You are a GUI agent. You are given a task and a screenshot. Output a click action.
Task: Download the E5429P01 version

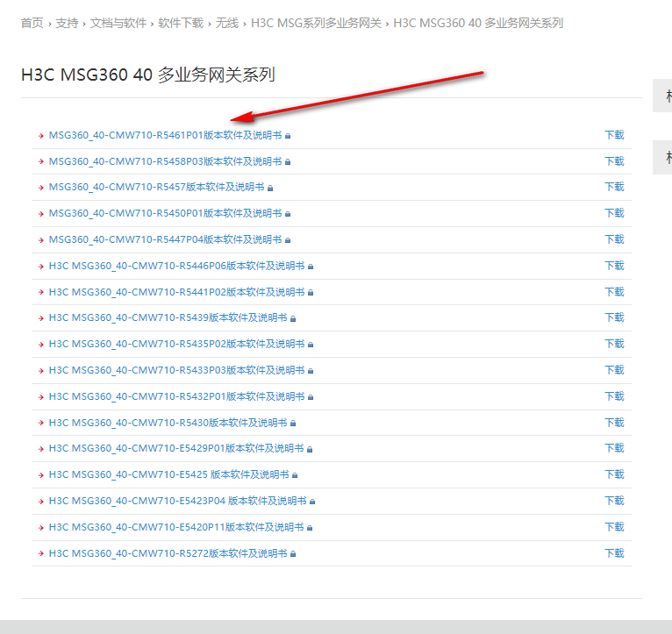pyautogui.click(x=615, y=448)
